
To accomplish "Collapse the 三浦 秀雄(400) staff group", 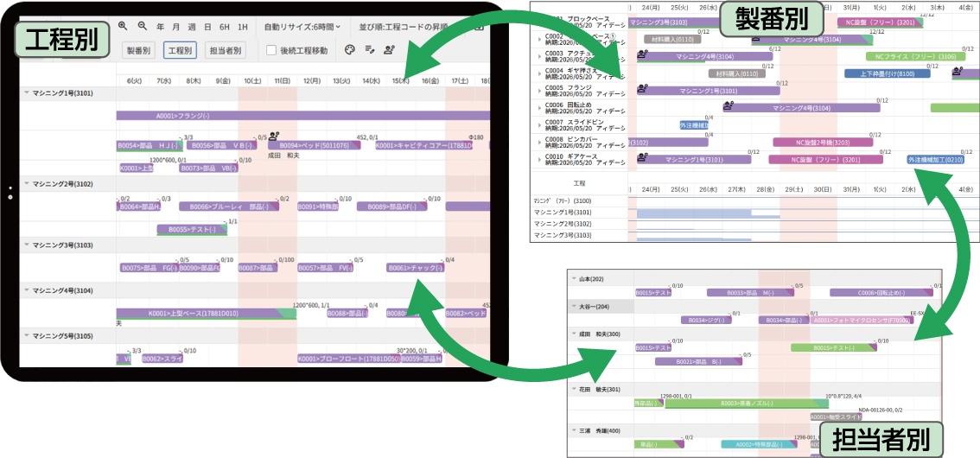I will pyautogui.click(x=574, y=429).
